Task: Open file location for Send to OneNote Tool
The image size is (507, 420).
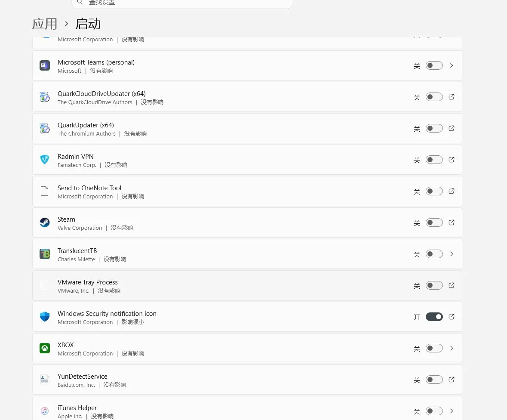Action: coord(452,191)
